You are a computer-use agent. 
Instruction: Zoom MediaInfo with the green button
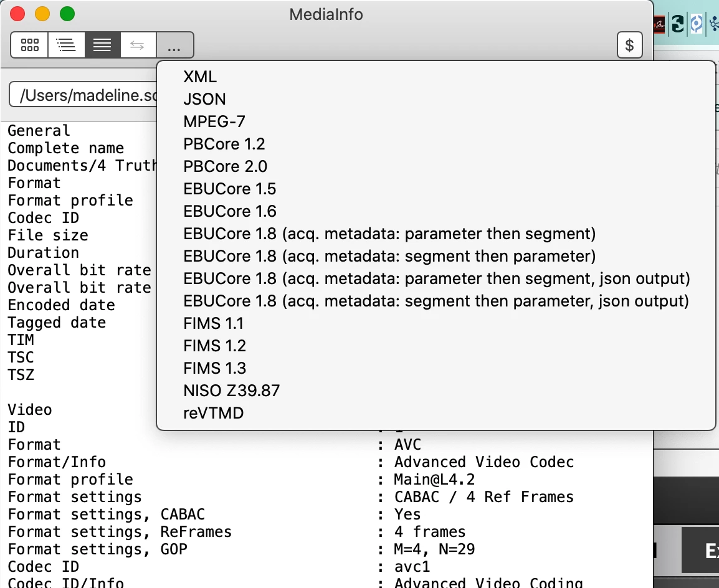pos(67,14)
